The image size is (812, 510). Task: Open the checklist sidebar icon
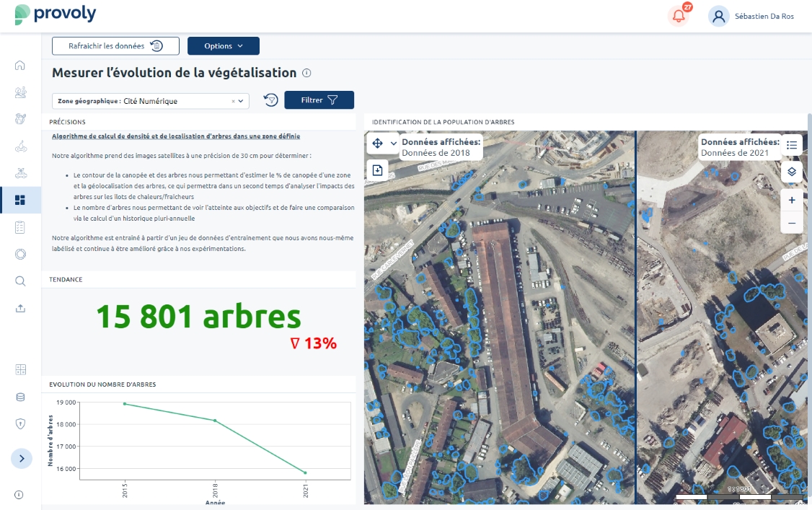(20, 227)
